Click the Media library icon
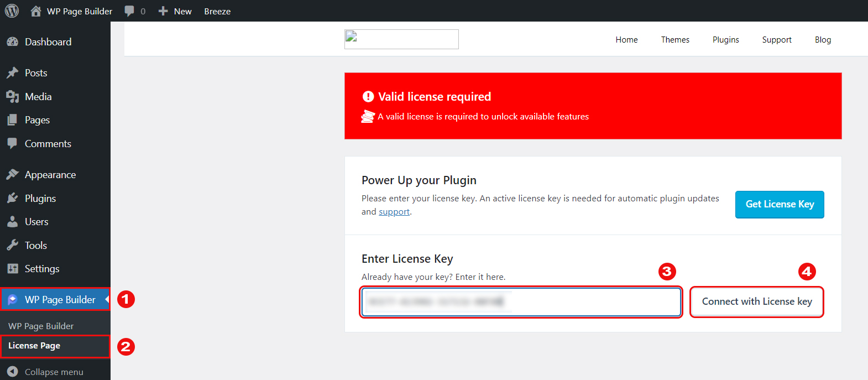 12,97
